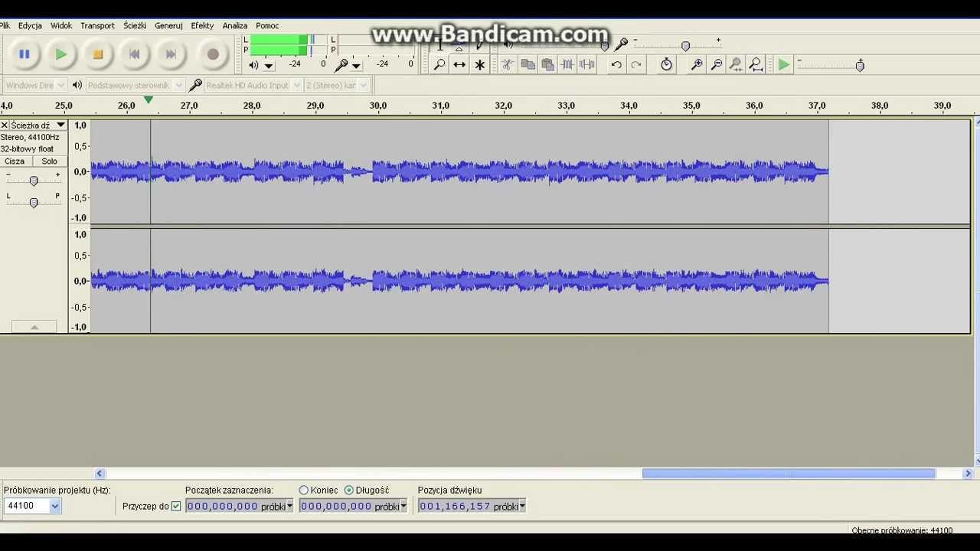This screenshot has height=551, width=980.
Task: Open the 2 (Stereo) channels dropdown
Action: pyautogui.click(x=337, y=85)
